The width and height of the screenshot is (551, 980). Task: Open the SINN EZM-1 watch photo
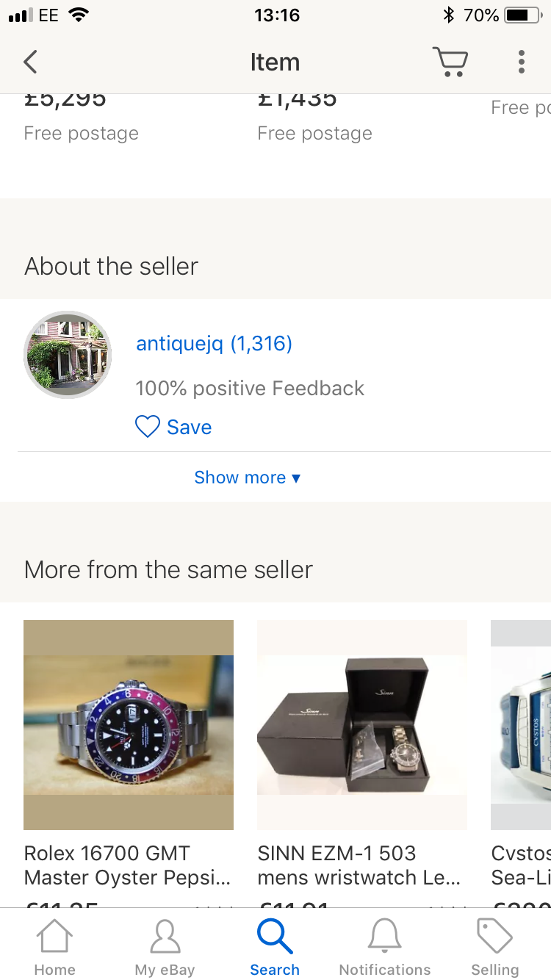click(362, 725)
